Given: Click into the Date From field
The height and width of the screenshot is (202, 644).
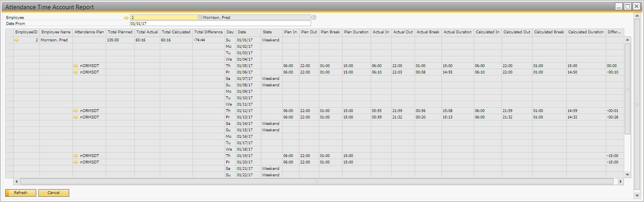Looking at the screenshot, I should pos(220,24).
